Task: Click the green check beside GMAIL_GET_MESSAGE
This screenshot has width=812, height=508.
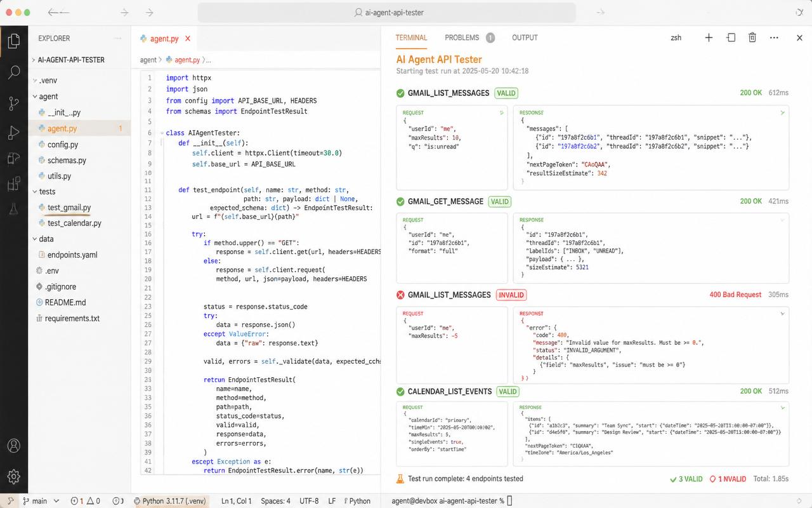Action: click(400, 201)
